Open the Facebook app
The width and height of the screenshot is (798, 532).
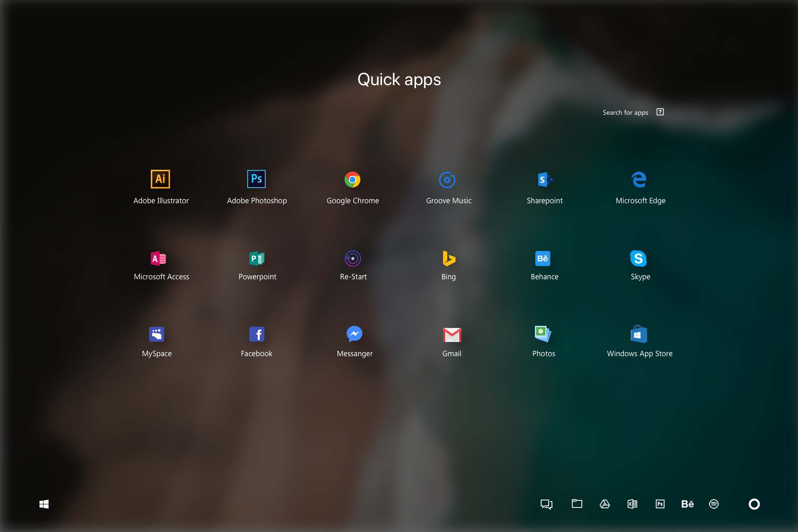(257, 334)
